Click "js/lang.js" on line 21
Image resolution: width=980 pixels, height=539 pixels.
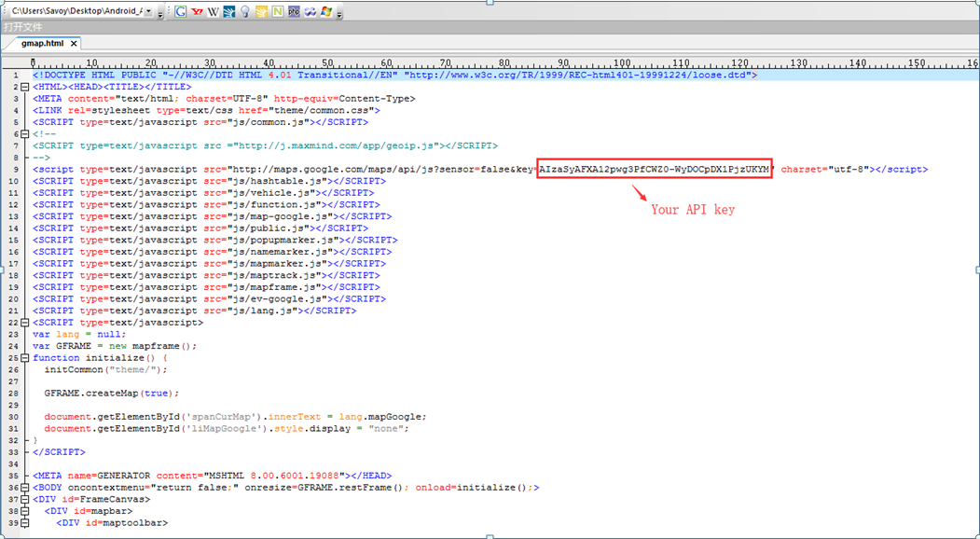tap(263, 311)
